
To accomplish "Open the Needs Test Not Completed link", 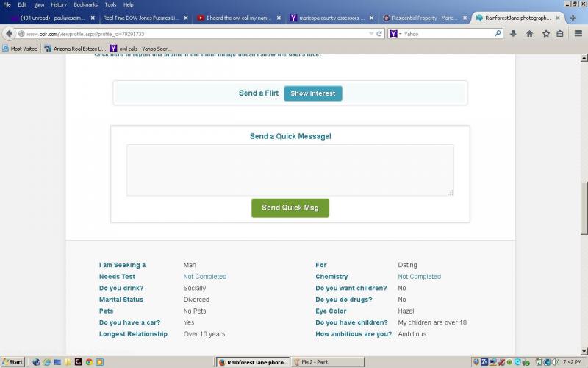I will coord(204,277).
